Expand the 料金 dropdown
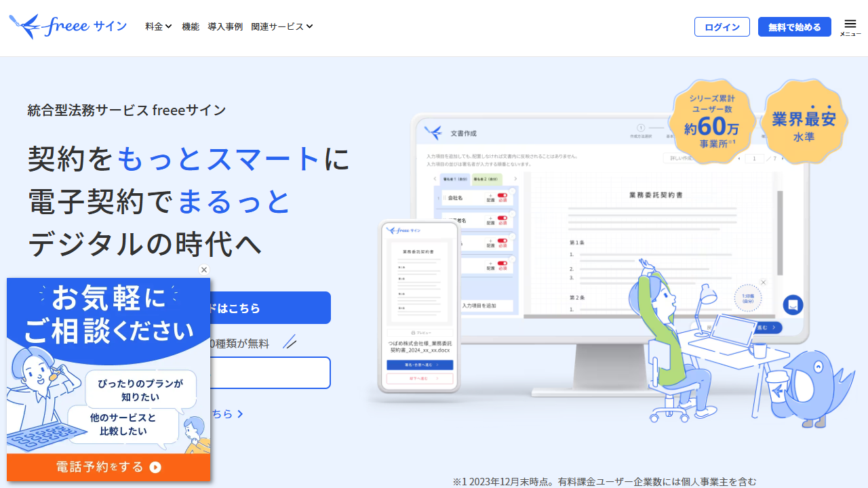This screenshot has width=868, height=488. point(159,26)
